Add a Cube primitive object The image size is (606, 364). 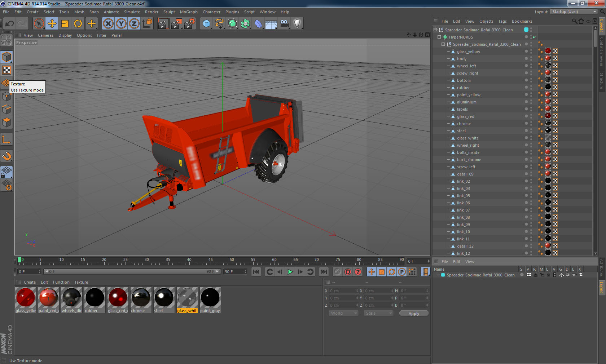pyautogui.click(x=206, y=24)
